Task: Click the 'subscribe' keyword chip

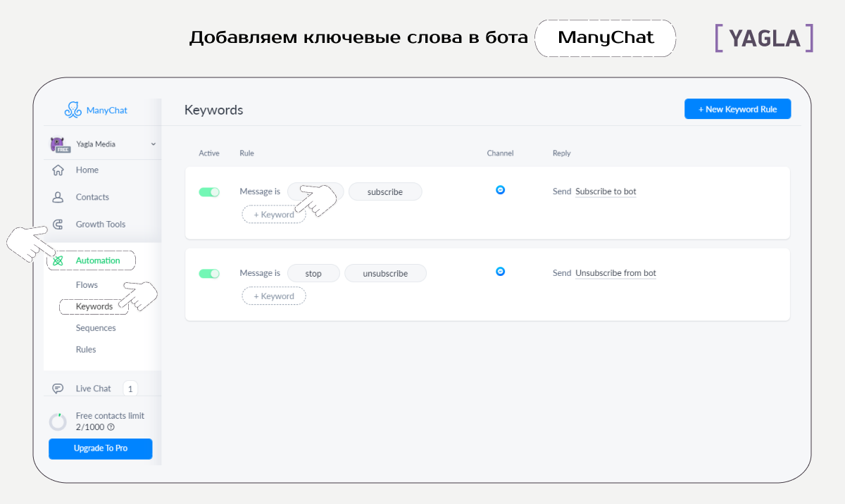Action: tap(385, 191)
